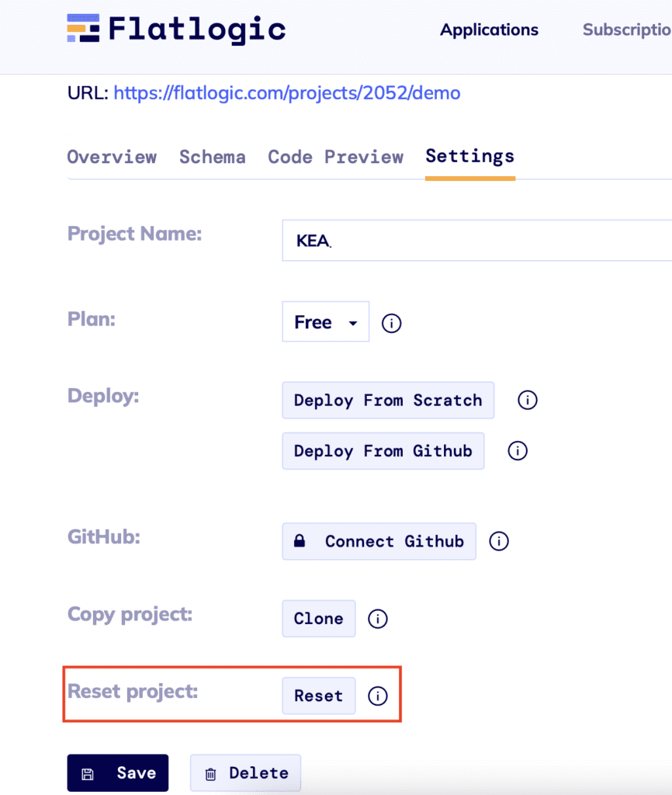Image resolution: width=672 pixels, height=795 pixels.
Task: Click the floppy disk icon in the Save button
Action: (88, 774)
